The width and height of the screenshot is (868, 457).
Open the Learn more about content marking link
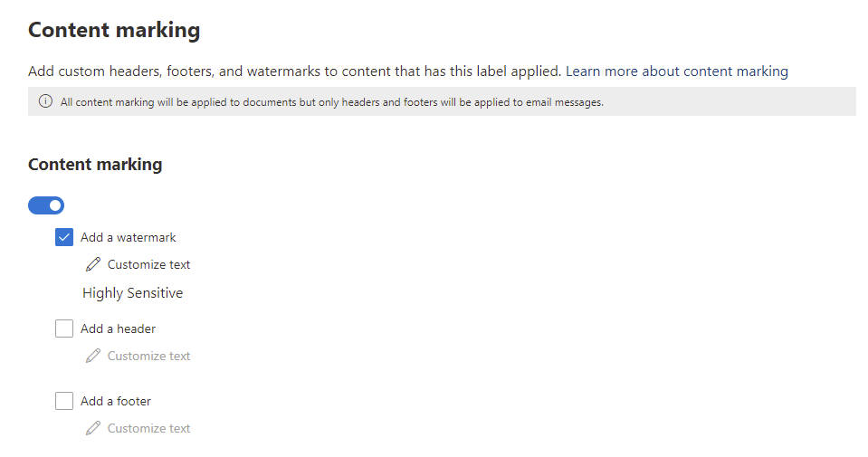[x=677, y=71]
